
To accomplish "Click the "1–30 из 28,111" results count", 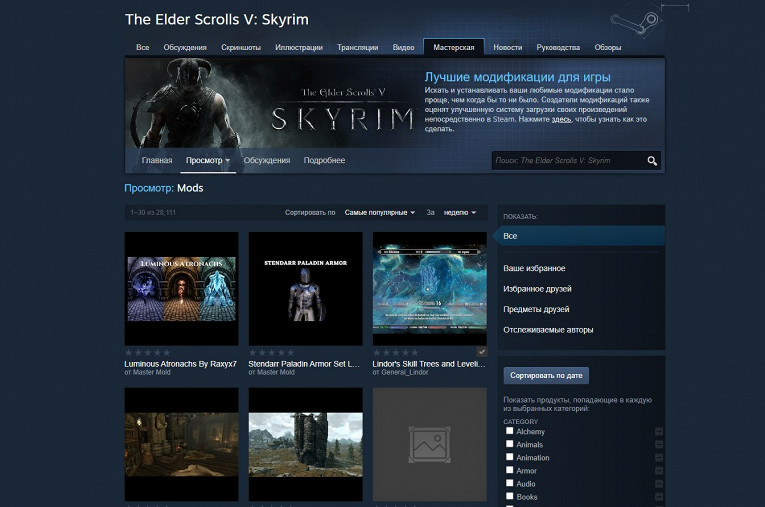I will click(x=153, y=213).
